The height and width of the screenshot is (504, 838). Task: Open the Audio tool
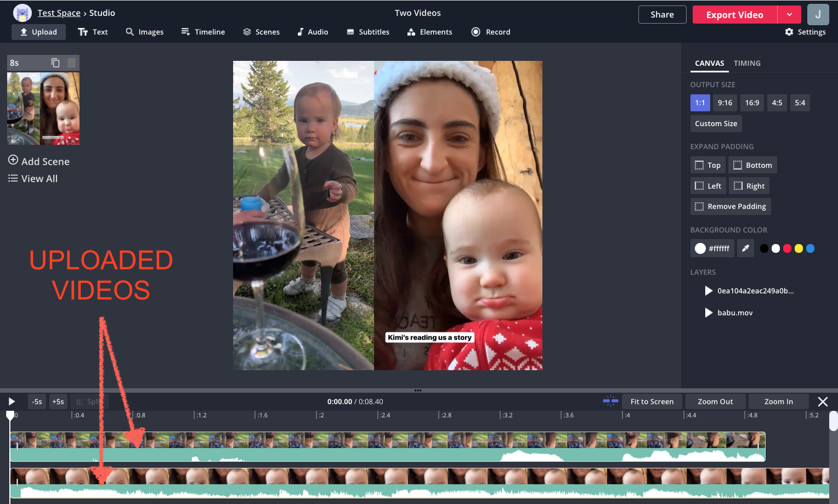click(313, 32)
